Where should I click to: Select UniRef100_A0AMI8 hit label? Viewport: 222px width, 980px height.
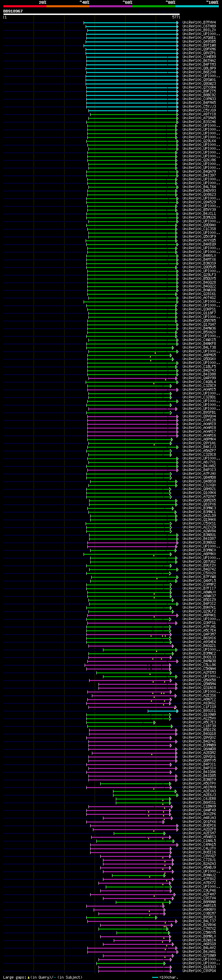(199, 428)
